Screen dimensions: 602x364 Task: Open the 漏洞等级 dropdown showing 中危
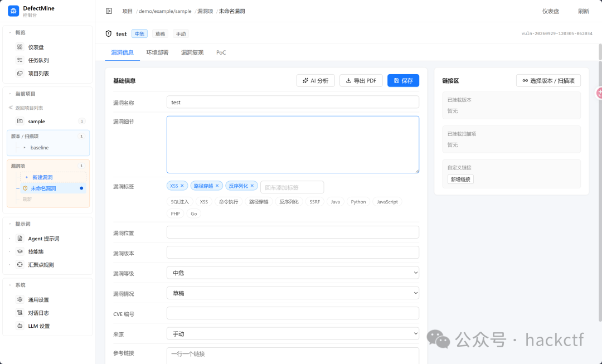[293, 273]
